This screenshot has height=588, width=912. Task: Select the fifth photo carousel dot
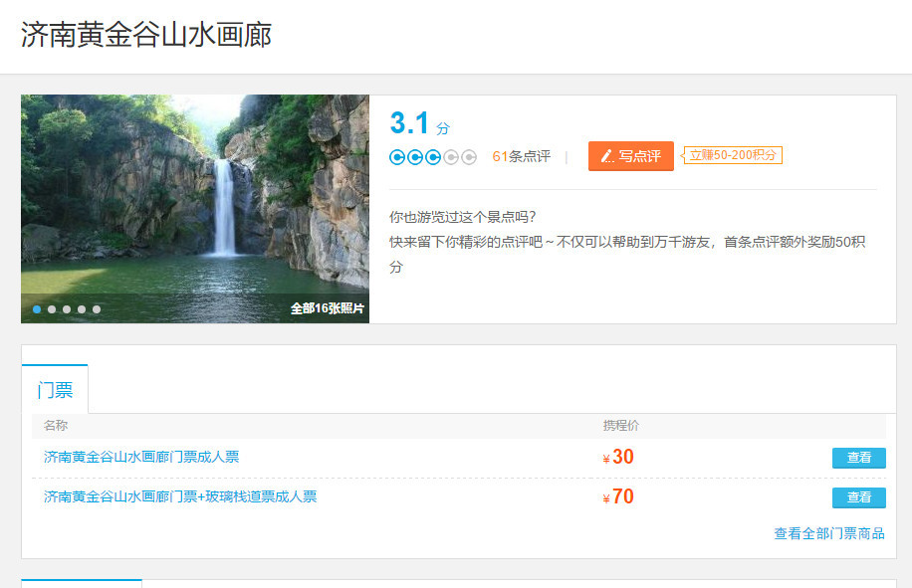pyautogui.click(x=97, y=309)
